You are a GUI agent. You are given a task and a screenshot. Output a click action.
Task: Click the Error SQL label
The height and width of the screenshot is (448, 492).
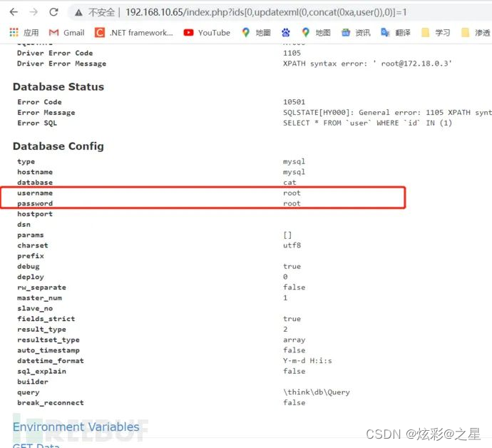click(37, 123)
